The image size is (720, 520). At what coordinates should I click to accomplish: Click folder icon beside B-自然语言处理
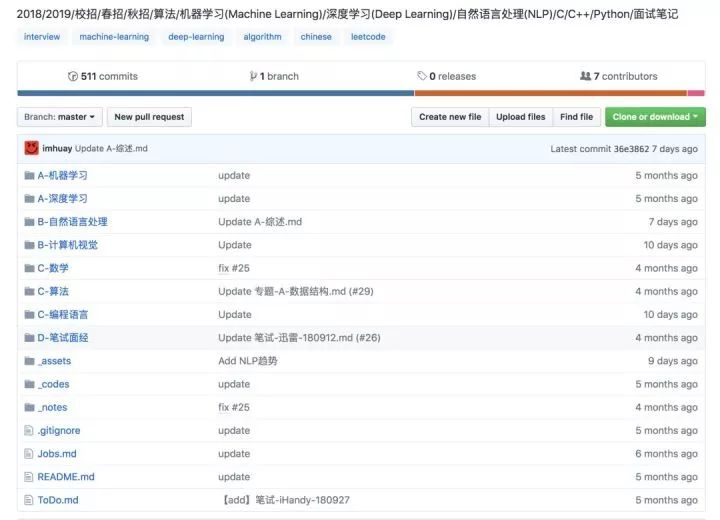(29, 221)
